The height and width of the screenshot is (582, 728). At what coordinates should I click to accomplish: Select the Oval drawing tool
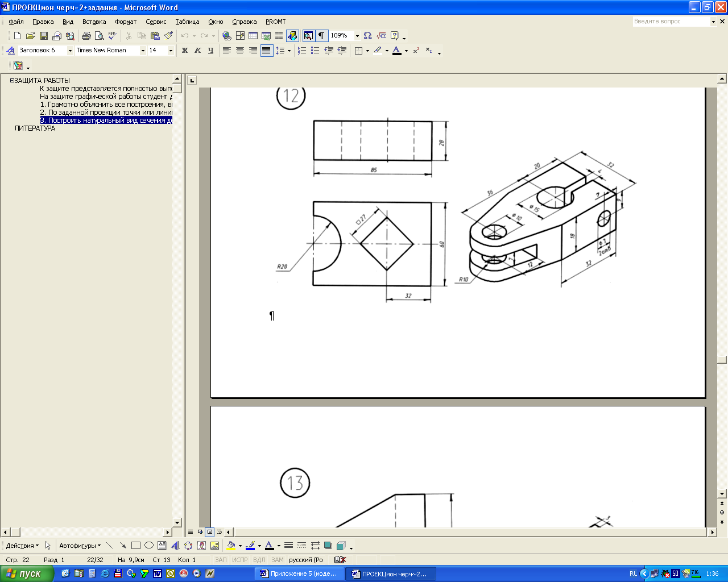[149, 546]
